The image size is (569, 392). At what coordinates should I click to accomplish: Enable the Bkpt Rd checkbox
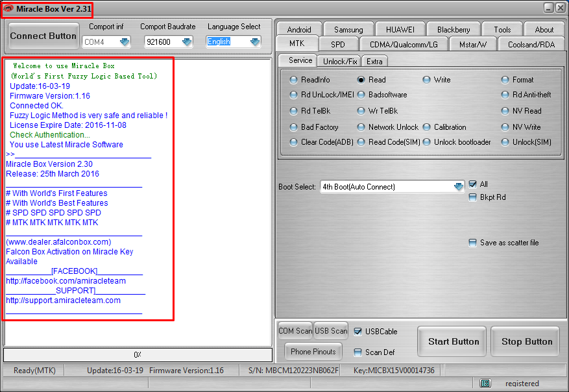point(472,197)
